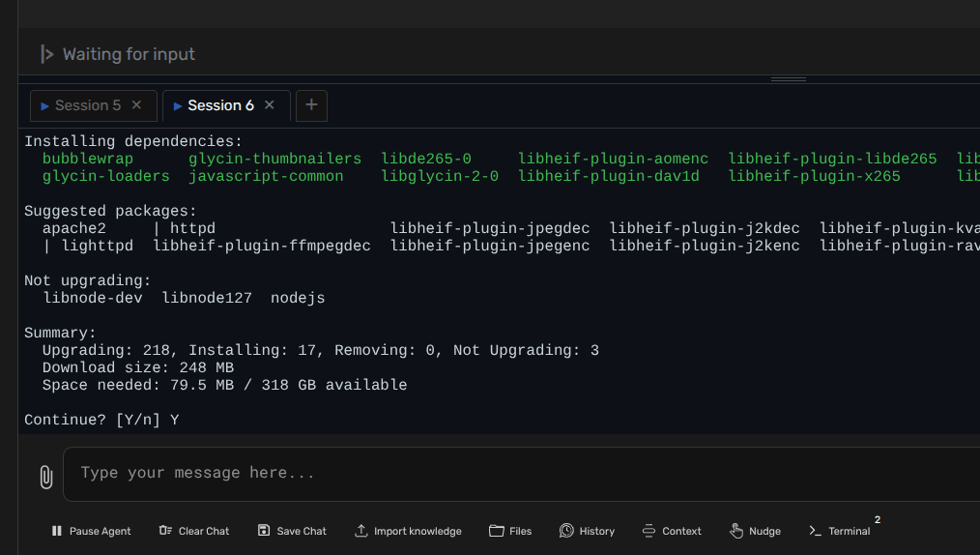The image size is (980, 555).
Task: Open the Context view
Action: (672, 531)
